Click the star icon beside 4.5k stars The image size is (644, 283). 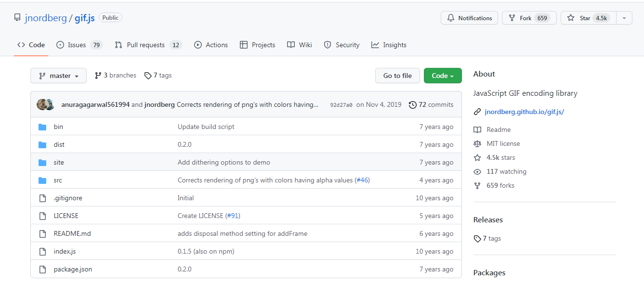[x=477, y=157]
